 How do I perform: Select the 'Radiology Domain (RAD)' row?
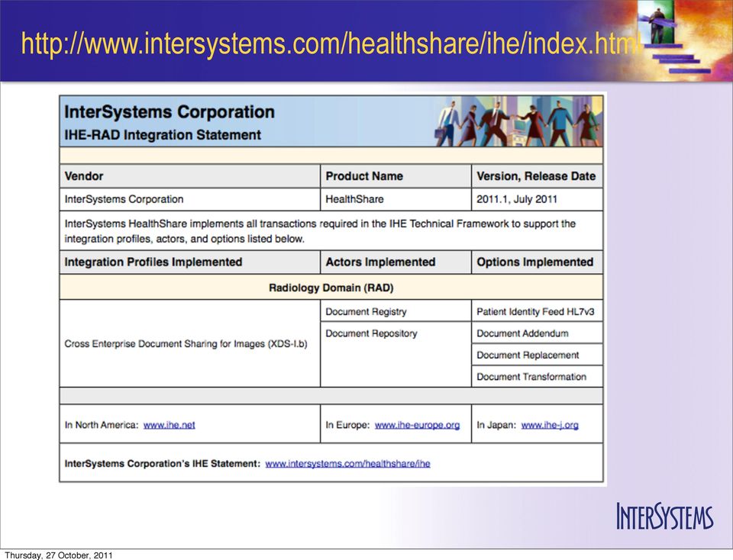point(331,287)
